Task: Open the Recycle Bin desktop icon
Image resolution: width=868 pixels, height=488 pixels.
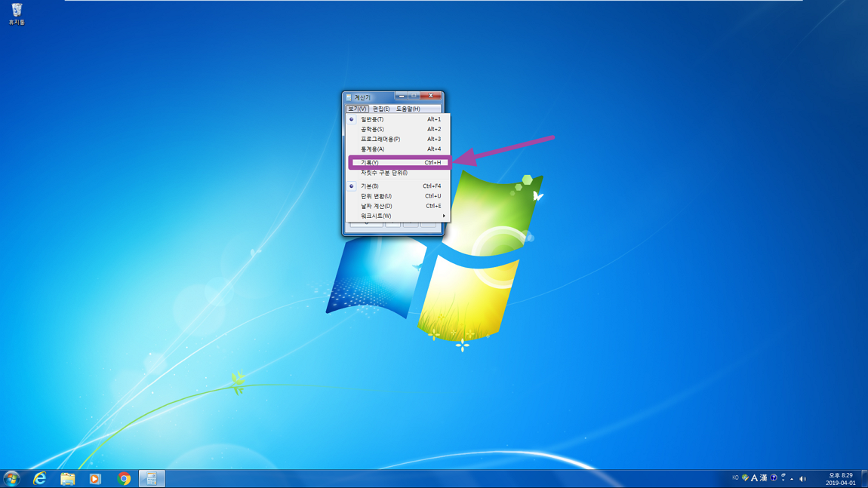Action: (17, 14)
